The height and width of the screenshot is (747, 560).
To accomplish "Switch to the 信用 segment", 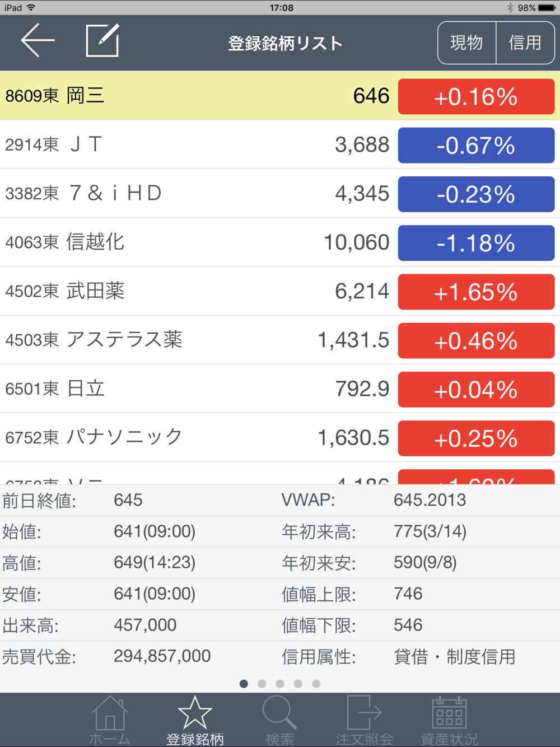I will 525,43.
